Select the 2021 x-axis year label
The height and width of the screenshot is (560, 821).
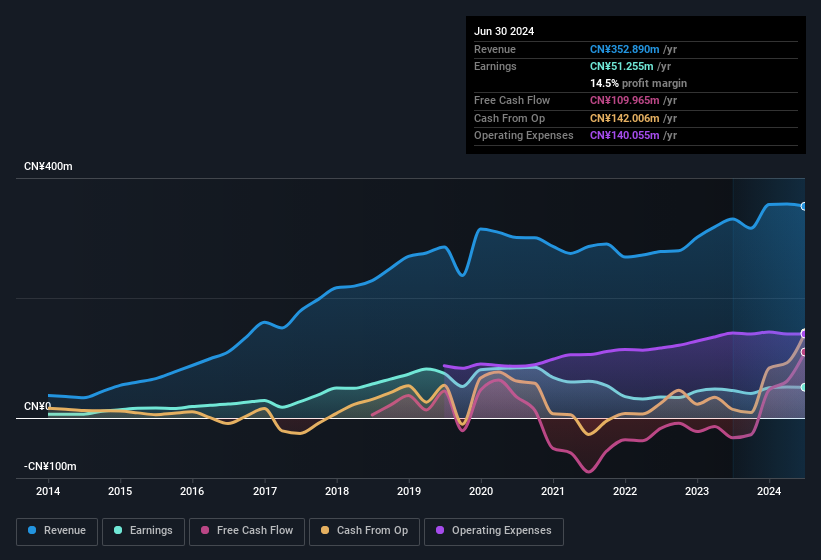[x=553, y=491]
